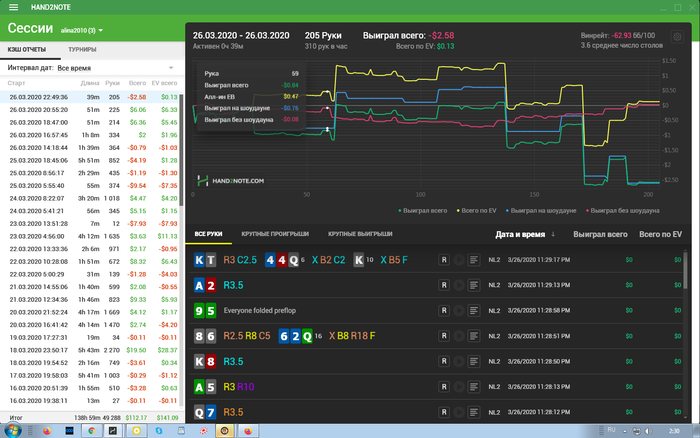Click the R replayer button for hand K 8

click(444, 361)
